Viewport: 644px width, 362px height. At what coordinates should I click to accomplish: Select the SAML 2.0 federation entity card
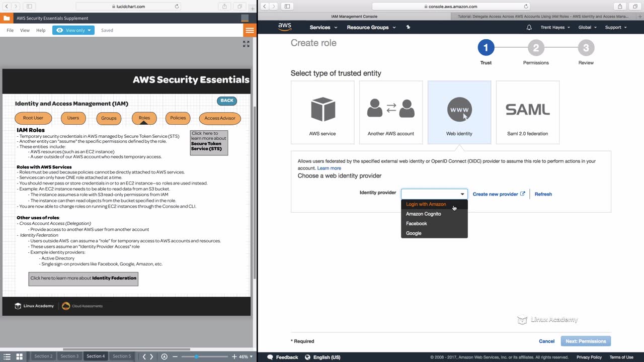(x=528, y=113)
